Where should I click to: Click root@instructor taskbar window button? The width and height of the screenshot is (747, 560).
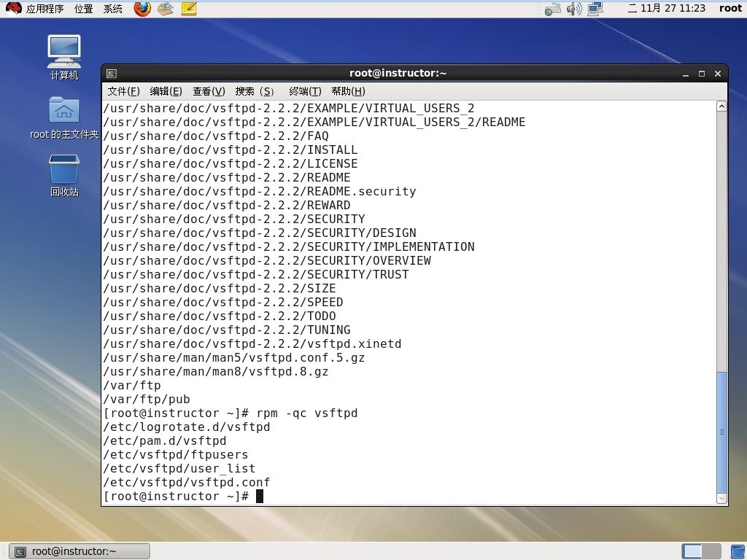pyautogui.click(x=80, y=551)
